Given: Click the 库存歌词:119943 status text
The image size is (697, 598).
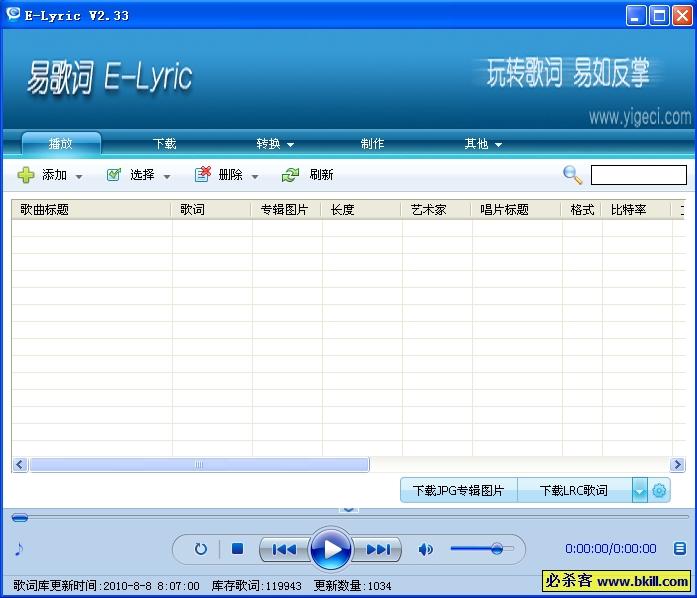Looking at the screenshot, I should point(256,586).
